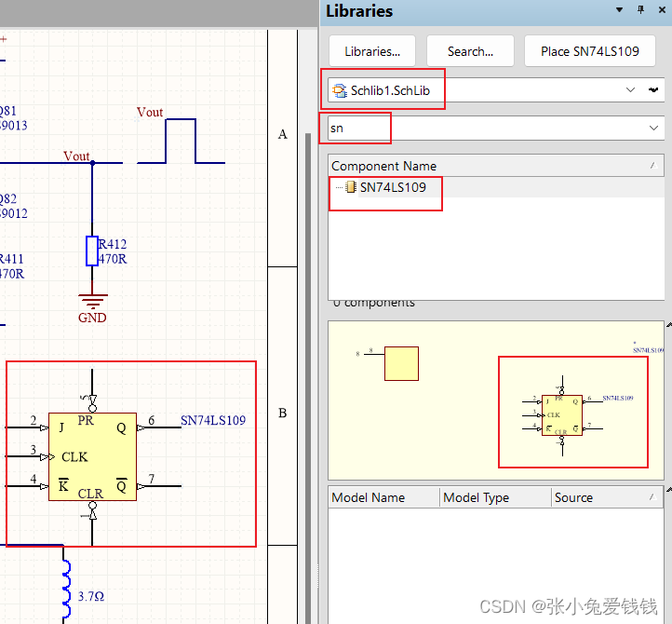Expand the filter history dropdown arrow
This screenshot has width=672, height=624.
pyautogui.click(x=653, y=128)
